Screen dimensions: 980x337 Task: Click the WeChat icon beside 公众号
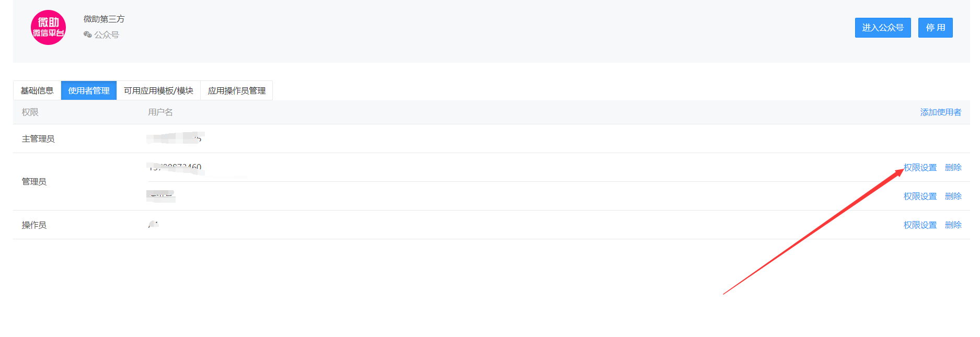[x=87, y=34]
